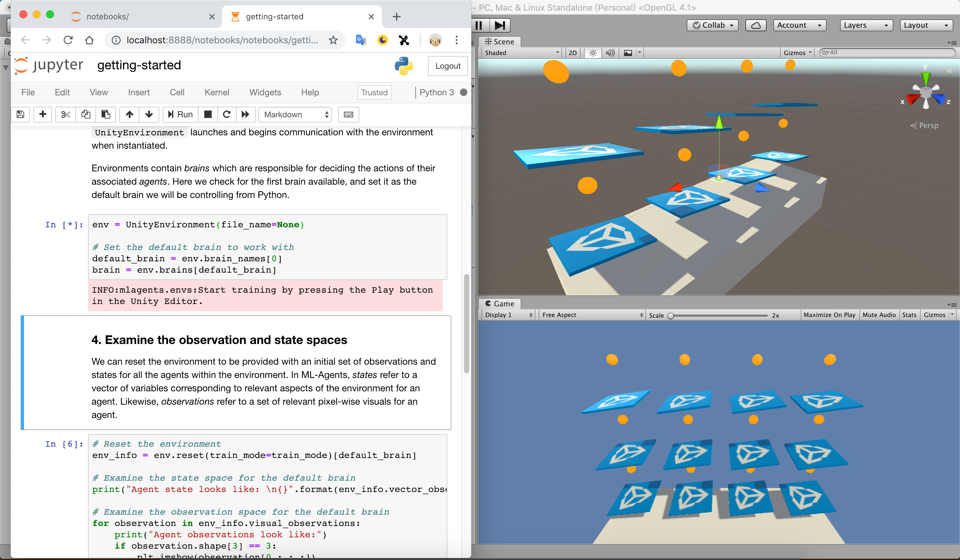The image size is (960, 560).
Task: Restart the kernel with the circular arrow icon
Action: [x=227, y=114]
